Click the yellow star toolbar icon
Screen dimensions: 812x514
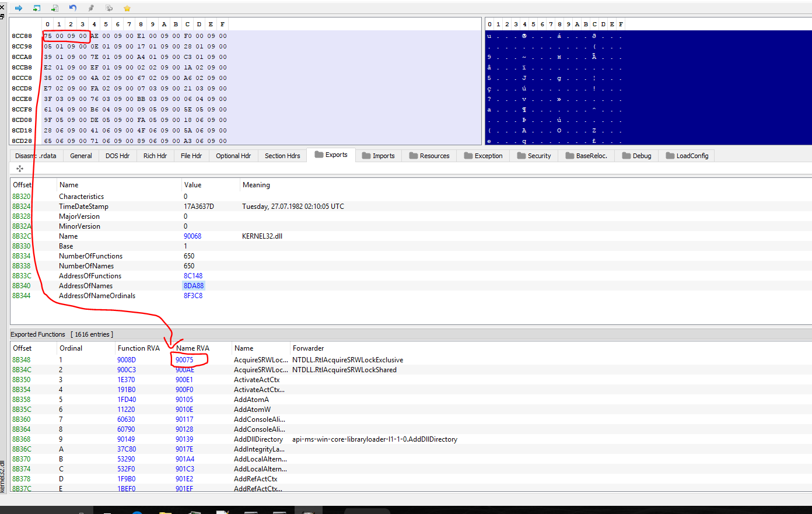point(127,8)
